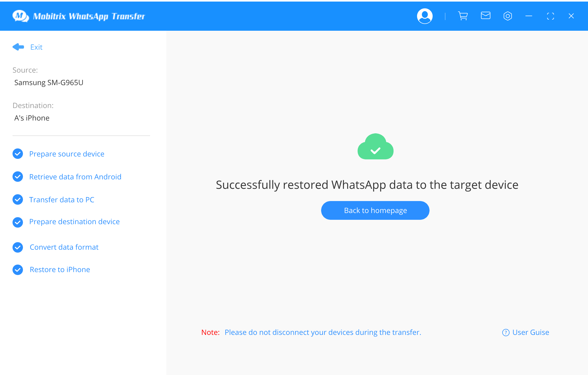Screen dimensions: 588x375
Task: Toggle the Prepare source device step
Action: (66, 153)
